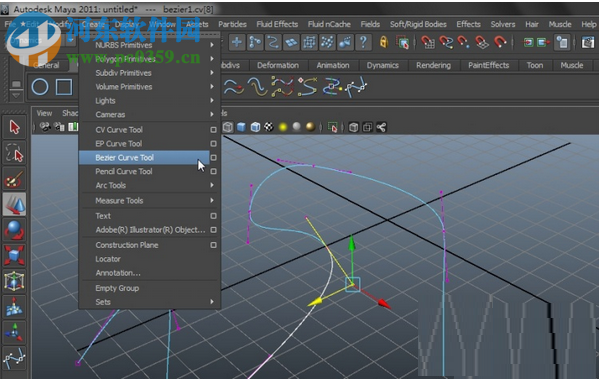The height and width of the screenshot is (380, 599).
Task: Click yellow Z-axis manipulator arrow
Action: [x=316, y=302]
